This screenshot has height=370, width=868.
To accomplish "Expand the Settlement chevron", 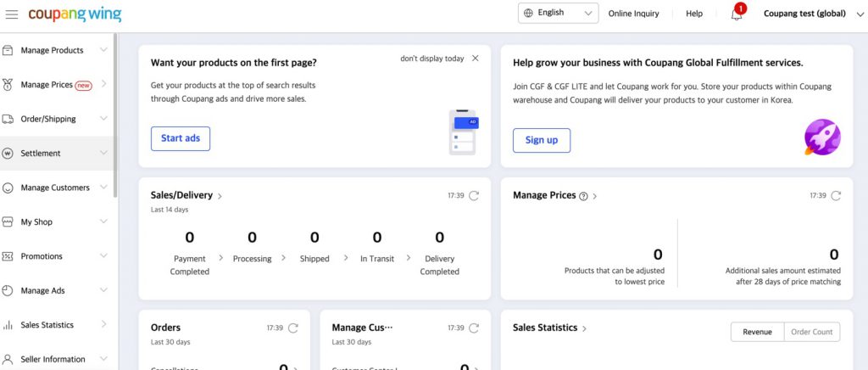I will (103, 153).
